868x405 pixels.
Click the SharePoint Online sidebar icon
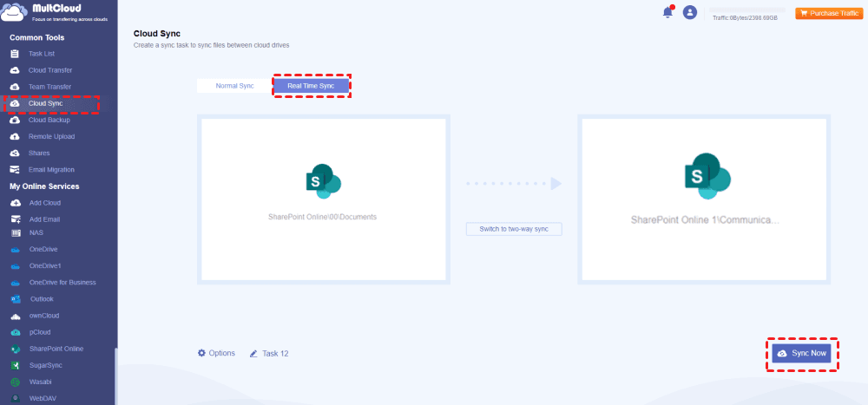click(x=16, y=349)
